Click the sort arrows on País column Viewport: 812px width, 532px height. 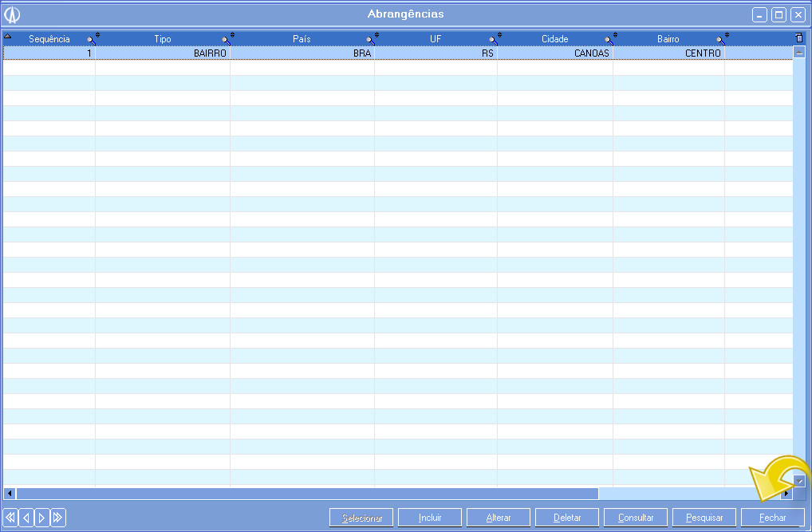click(x=376, y=35)
